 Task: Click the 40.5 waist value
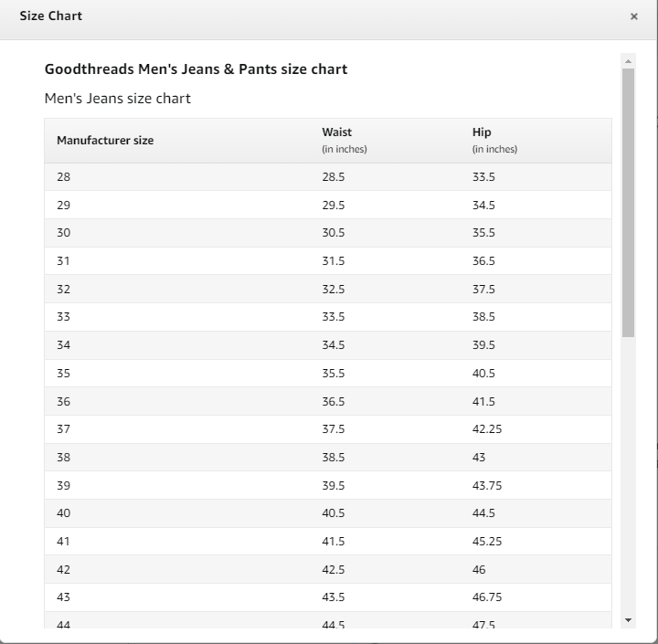pyautogui.click(x=333, y=513)
